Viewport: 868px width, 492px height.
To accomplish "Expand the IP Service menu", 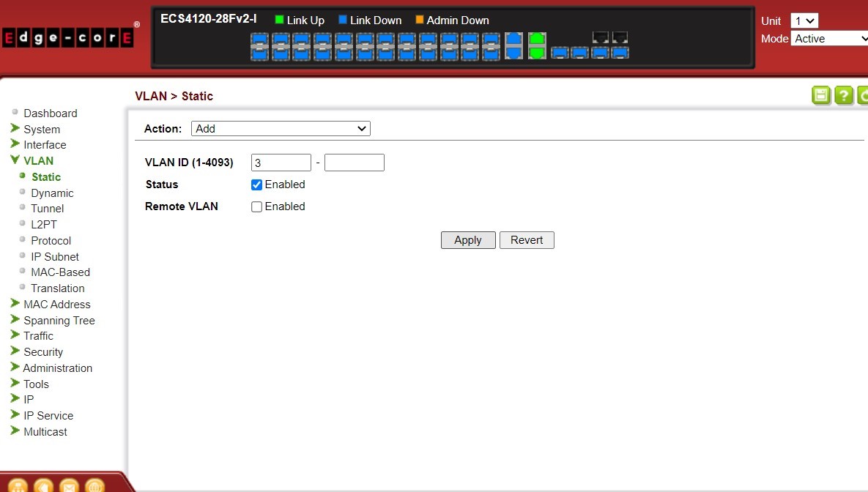I will point(48,416).
